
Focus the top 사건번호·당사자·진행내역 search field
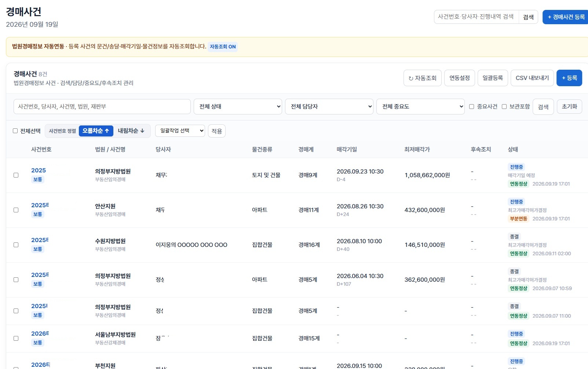476,17
